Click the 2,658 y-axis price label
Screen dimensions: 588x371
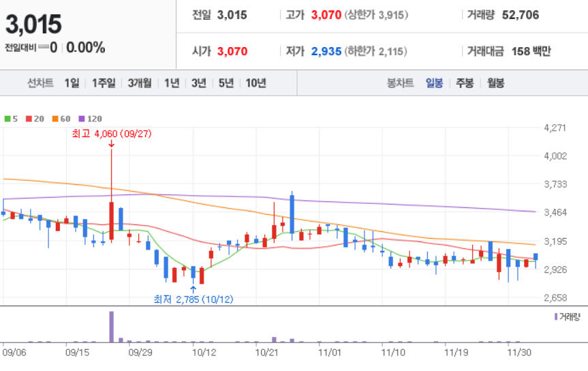click(x=555, y=298)
